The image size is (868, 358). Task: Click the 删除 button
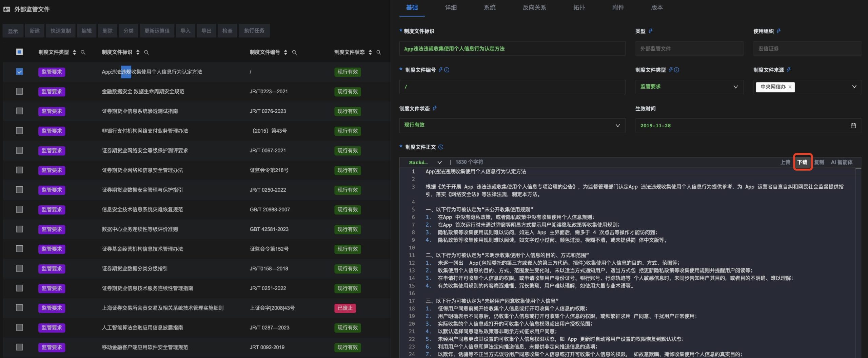107,31
